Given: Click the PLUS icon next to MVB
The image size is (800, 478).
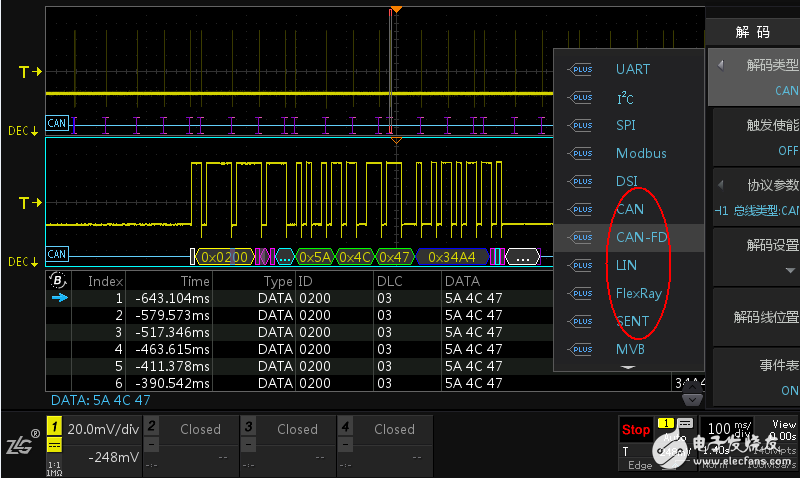Looking at the screenshot, I should click(580, 349).
